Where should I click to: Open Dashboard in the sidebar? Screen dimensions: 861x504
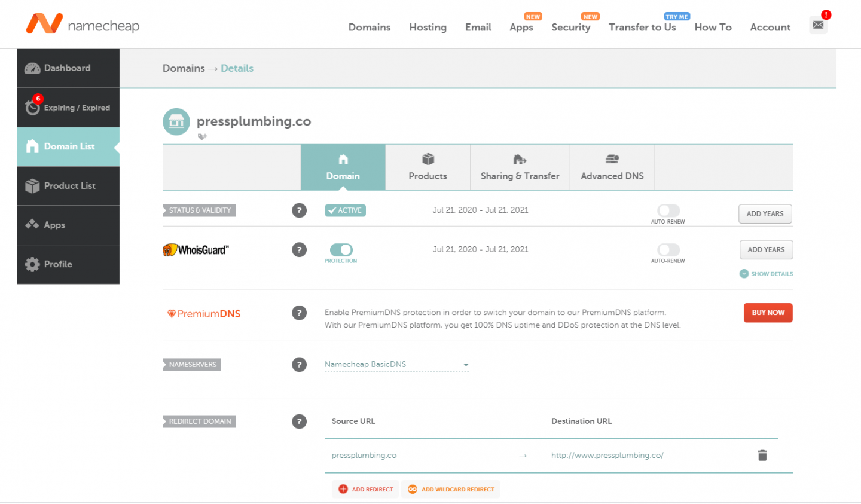coord(68,68)
